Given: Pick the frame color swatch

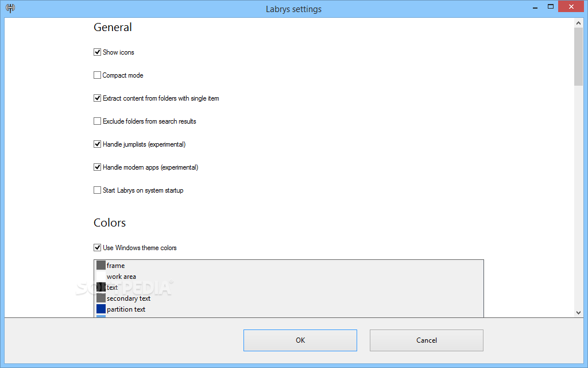Looking at the screenshot, I should tap(101, 265).
